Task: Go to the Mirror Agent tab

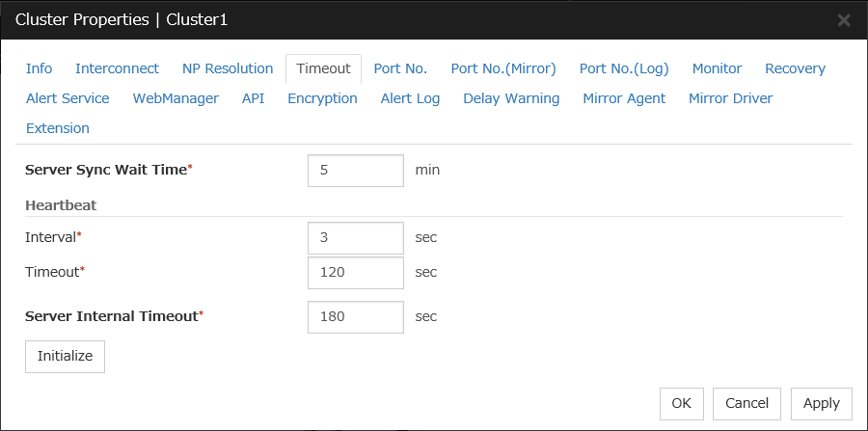Action: coord(624,98)
